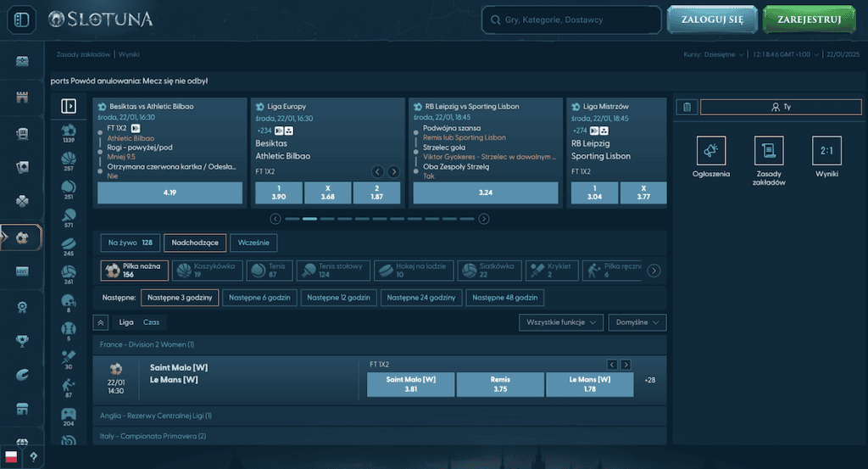The height and width of the screenshot is (469, 868).
Task: Bet on Saint Malo [W] at 3.81
Action: point(411,384)
